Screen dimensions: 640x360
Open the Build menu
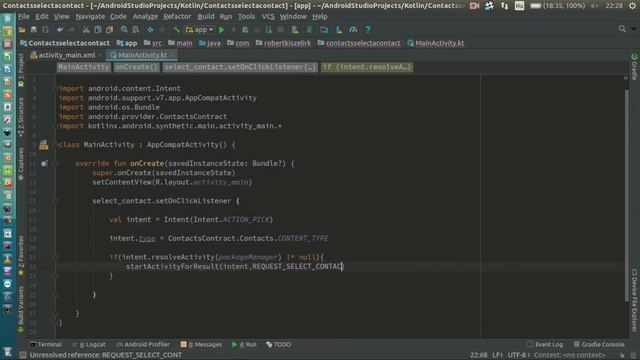point(206,17)
